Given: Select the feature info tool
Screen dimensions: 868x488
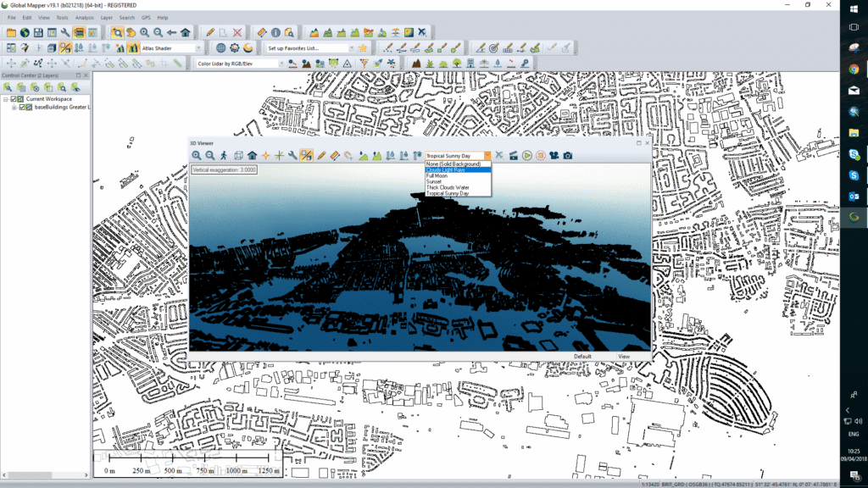Looking at the screenshot, I should pyautogui.click(x=275, y=33).
